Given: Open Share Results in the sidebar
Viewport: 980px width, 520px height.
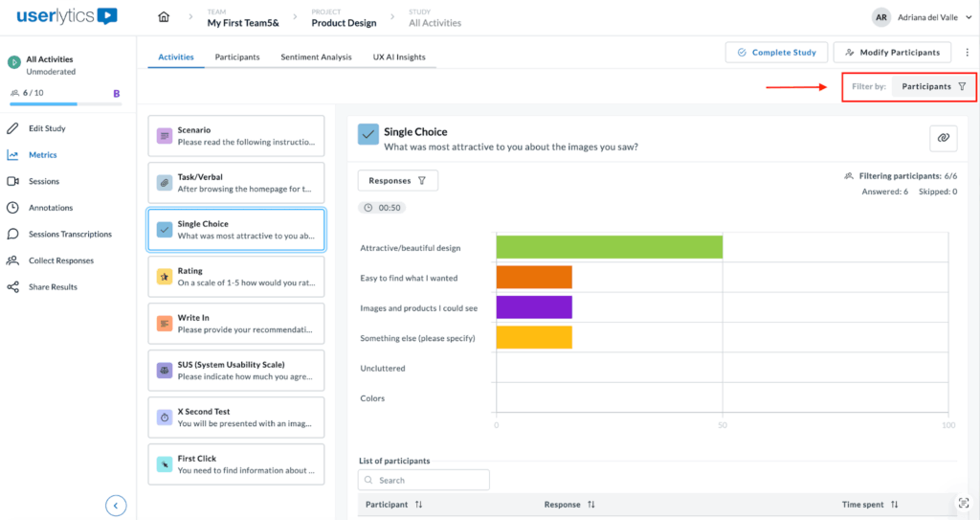Looking at the screenshot, I should pos(53,287).
